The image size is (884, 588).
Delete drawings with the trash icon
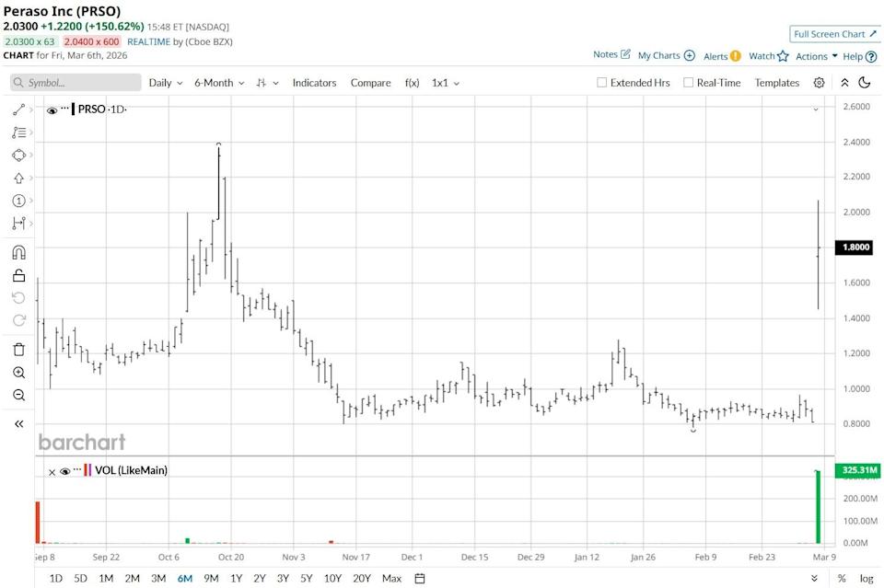tap(18, 350)
